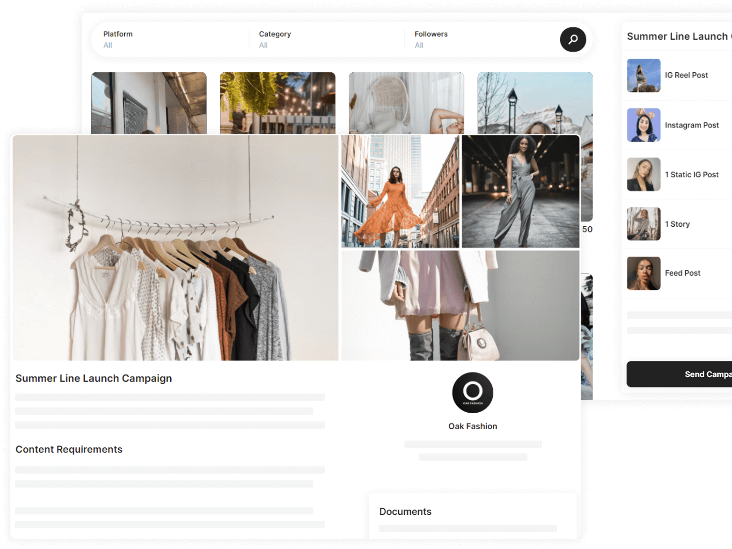Click the Content Requirements heading
Image resolution: width=732 pixels, height=549 pixels.
(69, 449)
